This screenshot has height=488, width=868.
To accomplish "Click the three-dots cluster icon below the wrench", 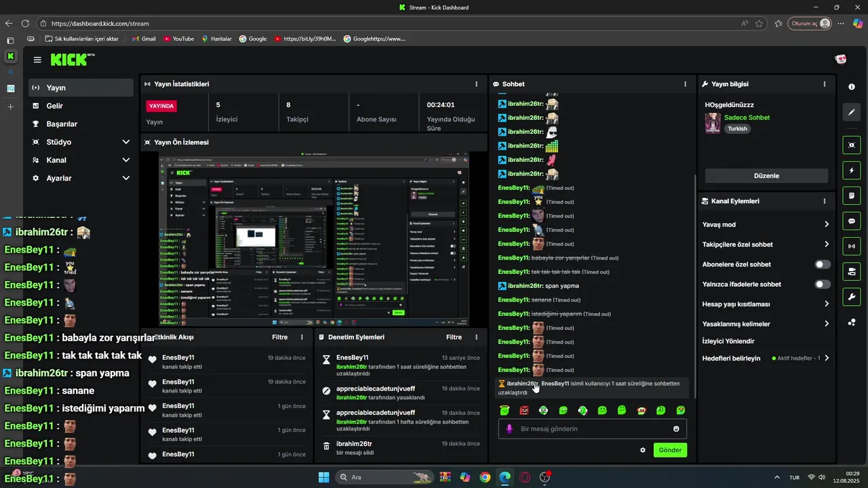I will [852, 322].
